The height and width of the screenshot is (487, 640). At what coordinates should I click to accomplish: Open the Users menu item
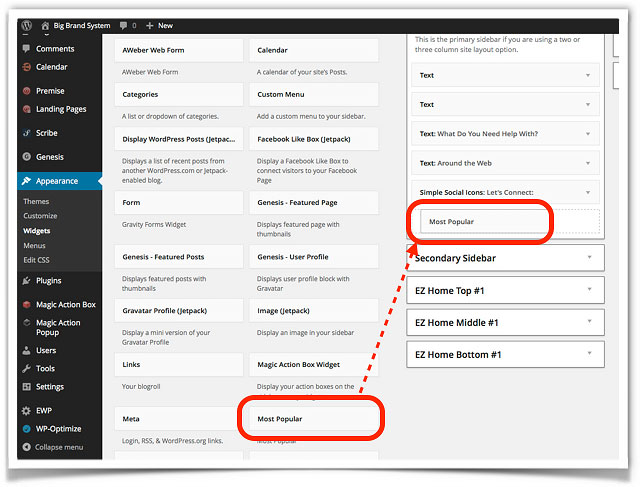(46, 350)
